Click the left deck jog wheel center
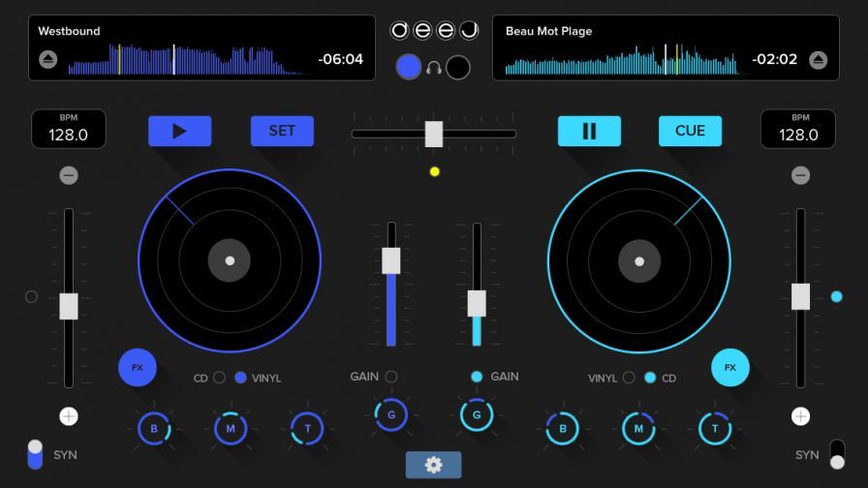868x488 pixels. click(230, 260)
